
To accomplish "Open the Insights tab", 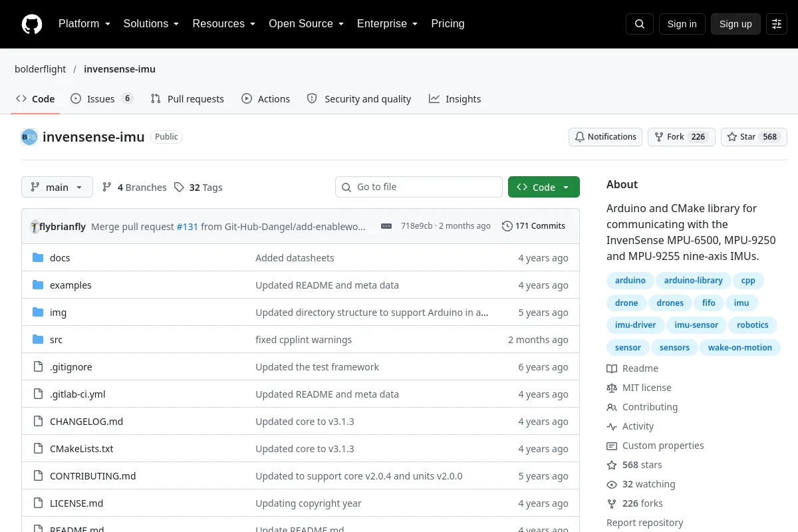I will (455, 99).
